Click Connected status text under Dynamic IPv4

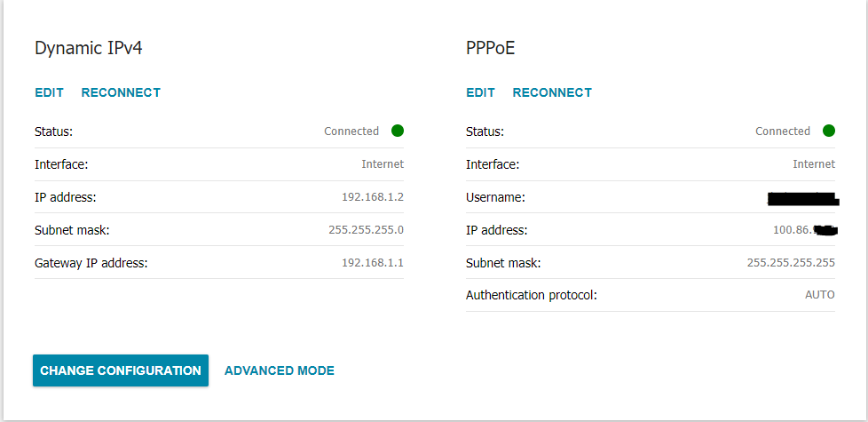pyautogui.click(x=351, y=131)
